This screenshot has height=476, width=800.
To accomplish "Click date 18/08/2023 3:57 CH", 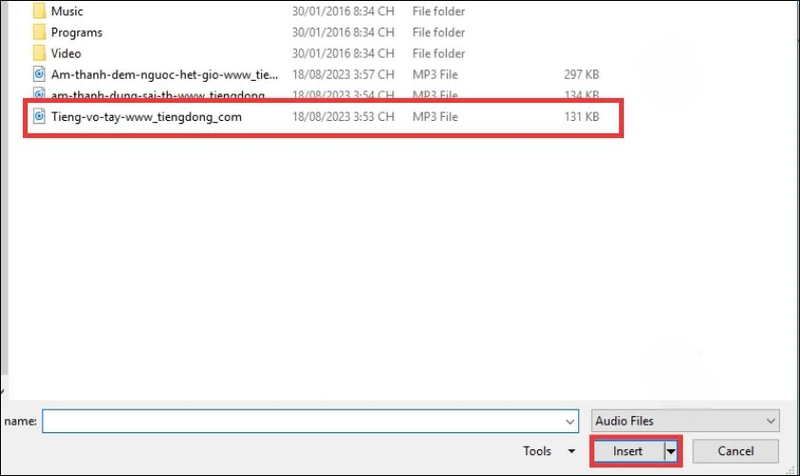I will pyautogui.click(x=343, y=75).
